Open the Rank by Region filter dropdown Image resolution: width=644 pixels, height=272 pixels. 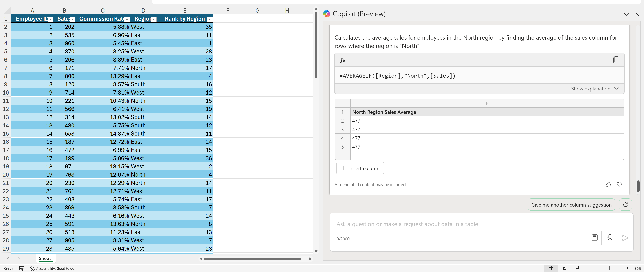coord(210,19)
